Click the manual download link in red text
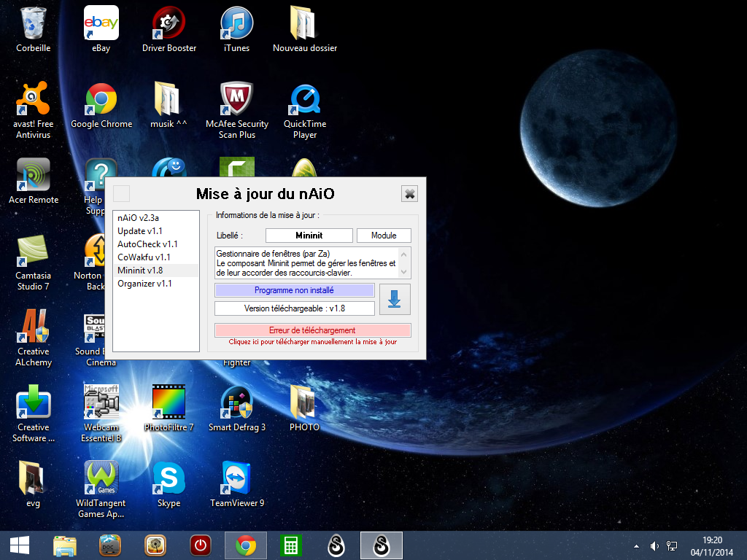This screenshot has width=747, height=560. point(312,341)
